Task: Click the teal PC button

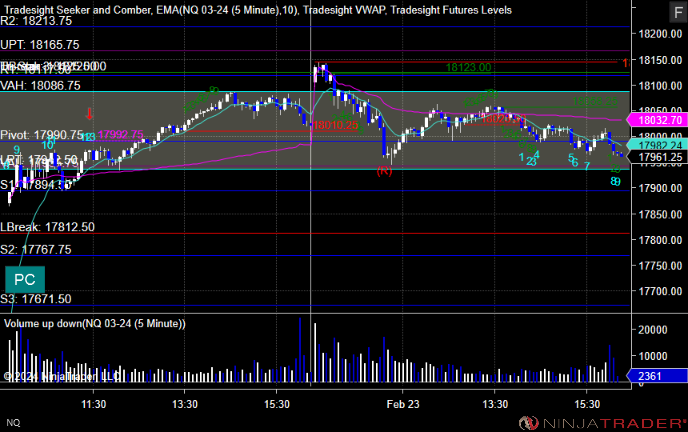Action: click(25, 279)
